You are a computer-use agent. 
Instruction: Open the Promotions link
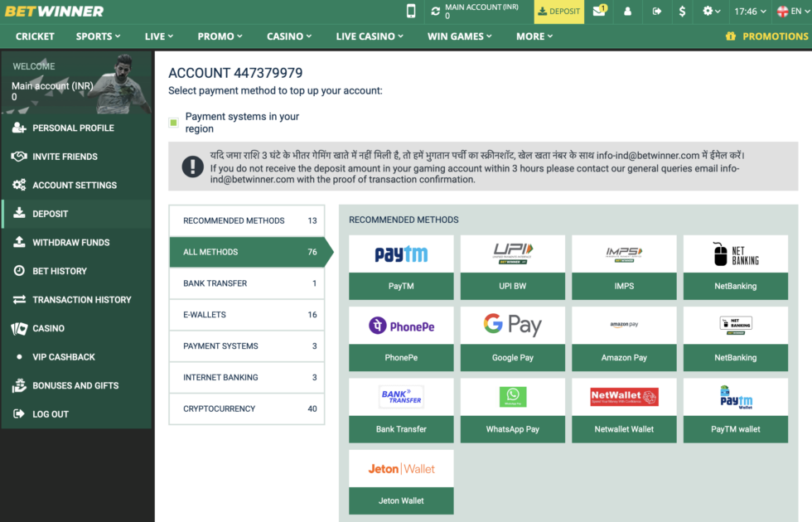tap(776, 36)
